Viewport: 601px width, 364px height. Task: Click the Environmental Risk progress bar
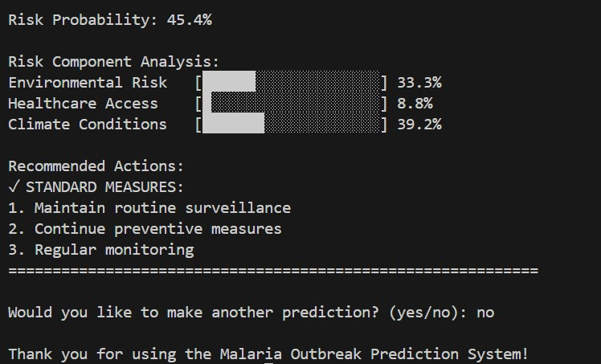point(291,83)
